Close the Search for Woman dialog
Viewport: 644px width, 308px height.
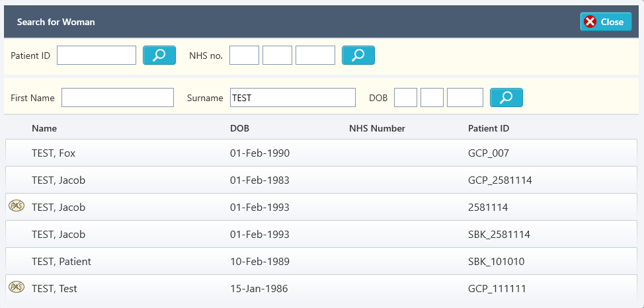pos(606,22)
